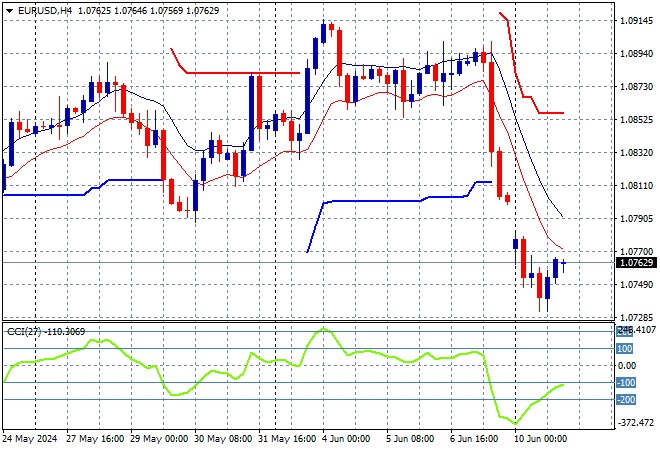
Task: Select the CCI -100 level label
Action: tap(626, 383)
